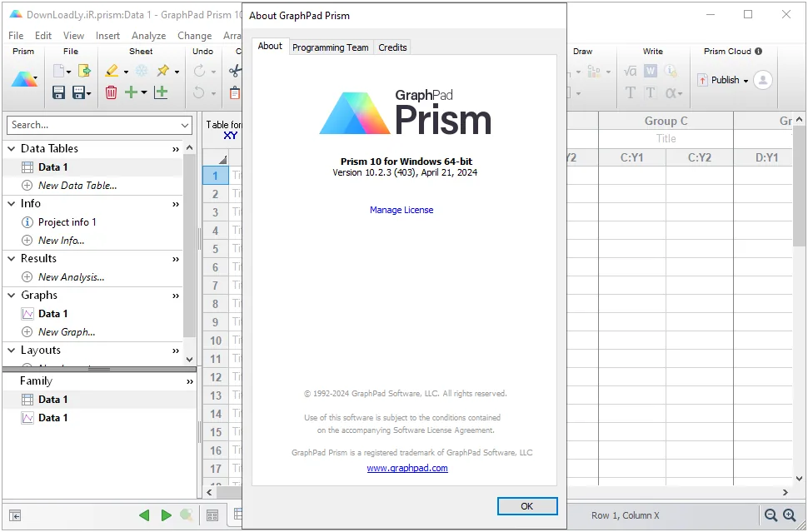Open the View menu

[73, 36]
